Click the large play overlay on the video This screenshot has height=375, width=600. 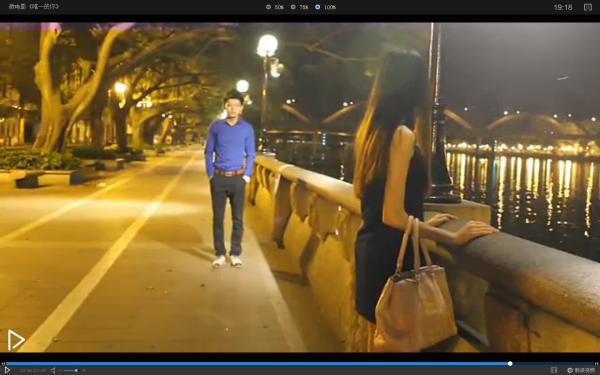click(x=16, y=340)
